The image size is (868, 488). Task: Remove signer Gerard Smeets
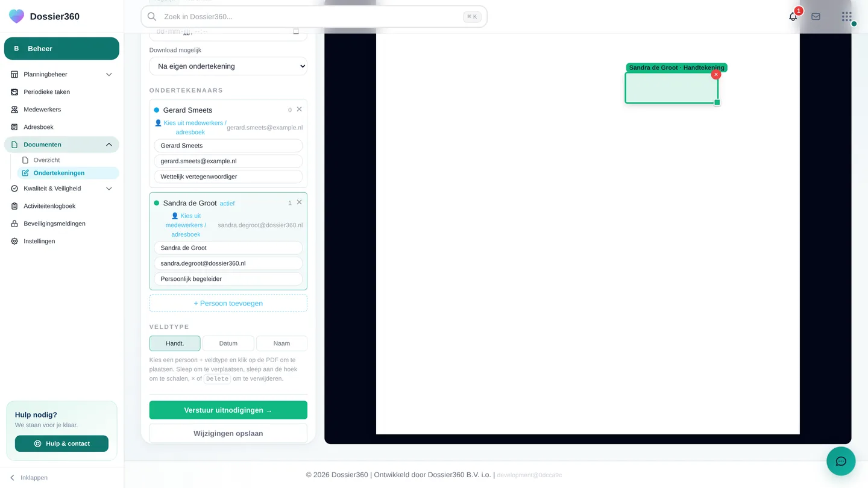click(300, 110)
